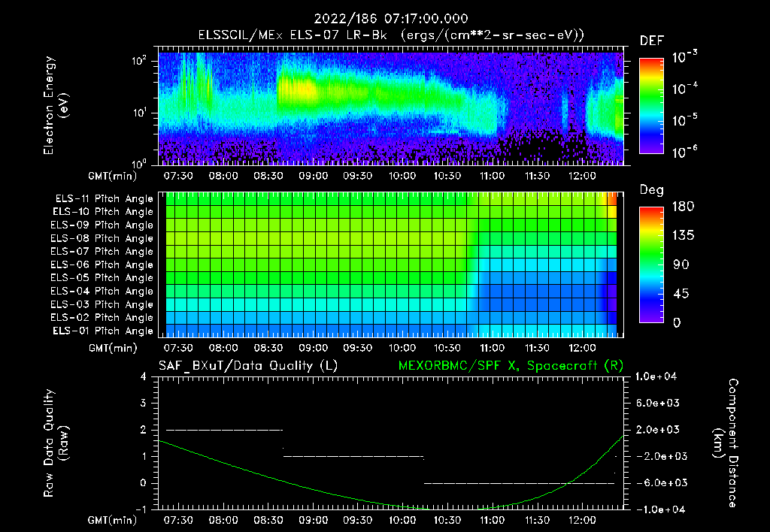Click the 'Raw Data Quality (Raw)' axis label
This screenshot has width=770, height=532.
click(56, 443)
